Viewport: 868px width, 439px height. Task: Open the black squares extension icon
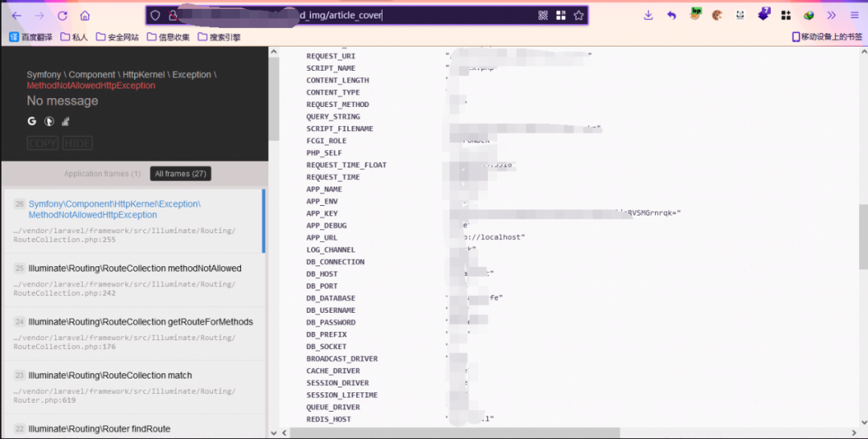(x=786, y=15)
